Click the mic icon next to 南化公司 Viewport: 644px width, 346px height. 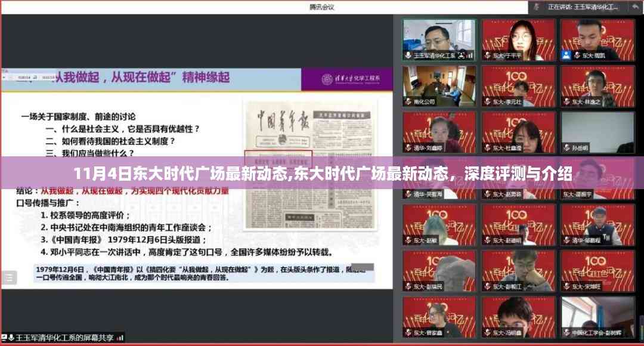click(408, 102)
